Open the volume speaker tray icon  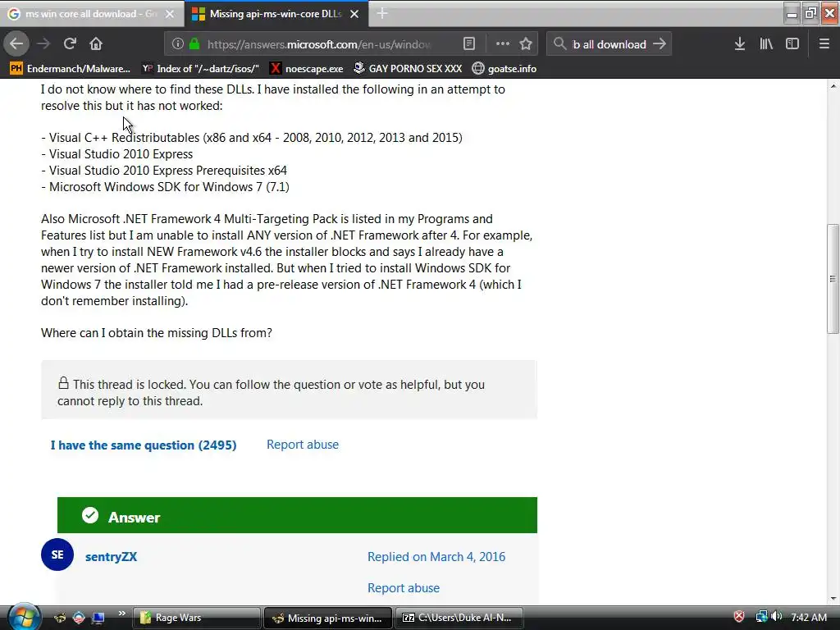(776, 617)
